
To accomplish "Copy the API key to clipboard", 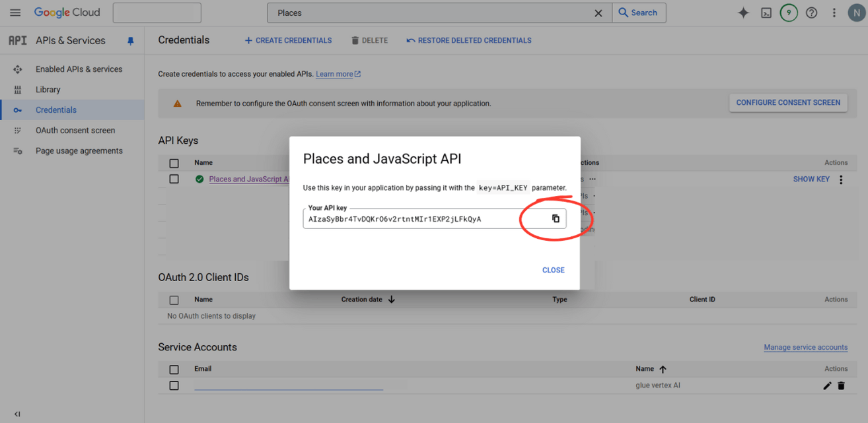I will (556, 218).
